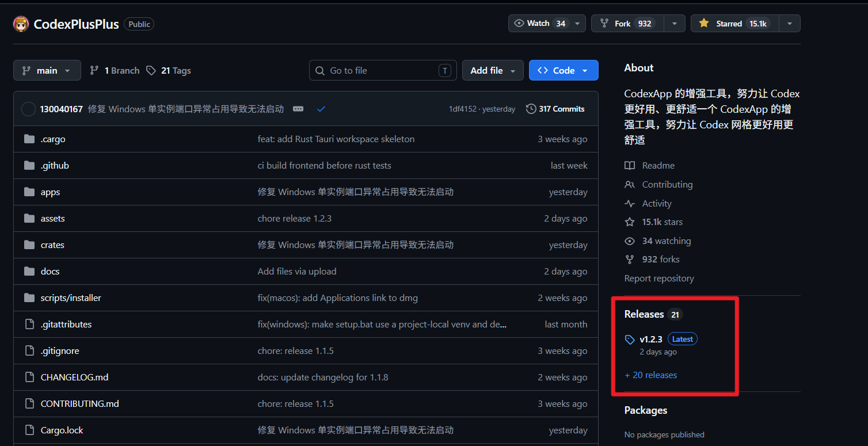
Task: Click the CHANGELOG.md file icon
Action: (29, 378)
